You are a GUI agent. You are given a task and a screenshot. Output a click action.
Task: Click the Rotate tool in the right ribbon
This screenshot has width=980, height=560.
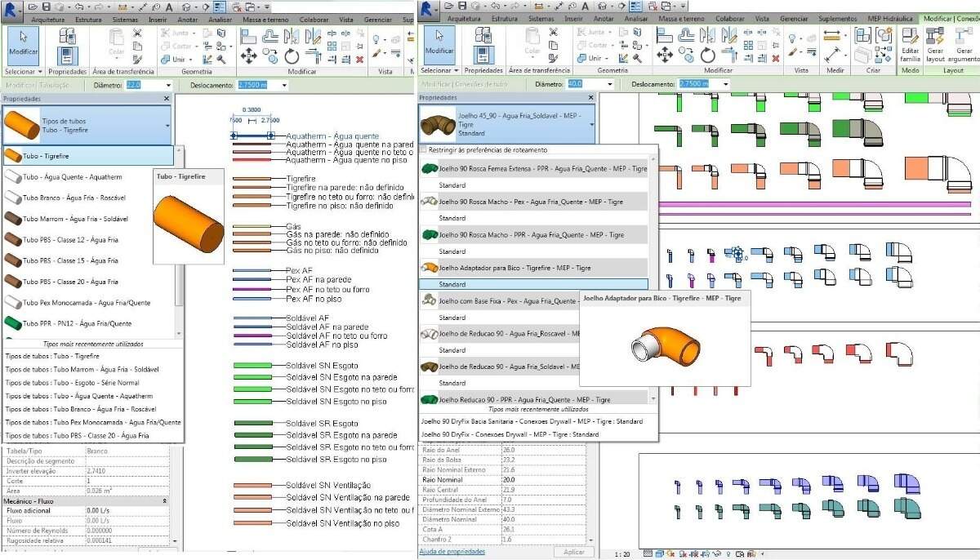tap(708, 56)
